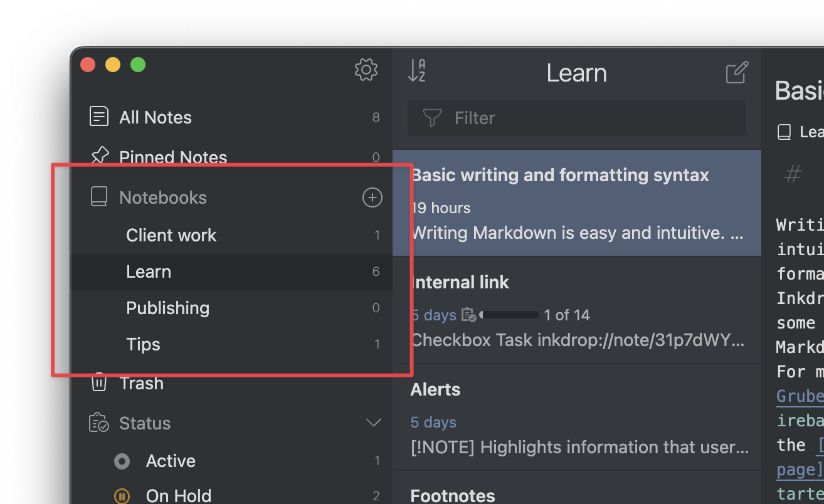This screenshot has height=504, width=824.
Task: Add a notebook with the plus icon
Action: pyautogui.click(x=372, y=197)
